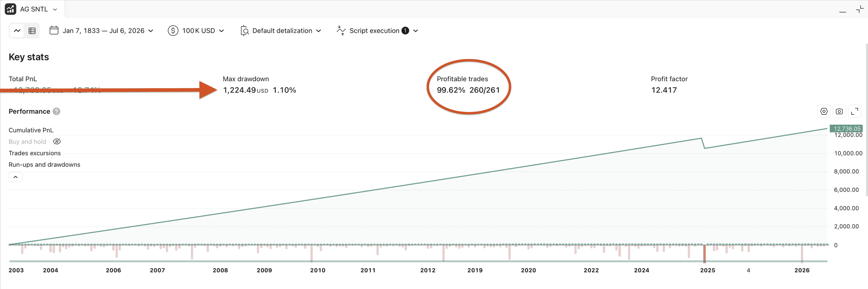Toggle Buy and hold visibility eye icon
The width and height of the screenshot is (868, 289).
(57, 142)
